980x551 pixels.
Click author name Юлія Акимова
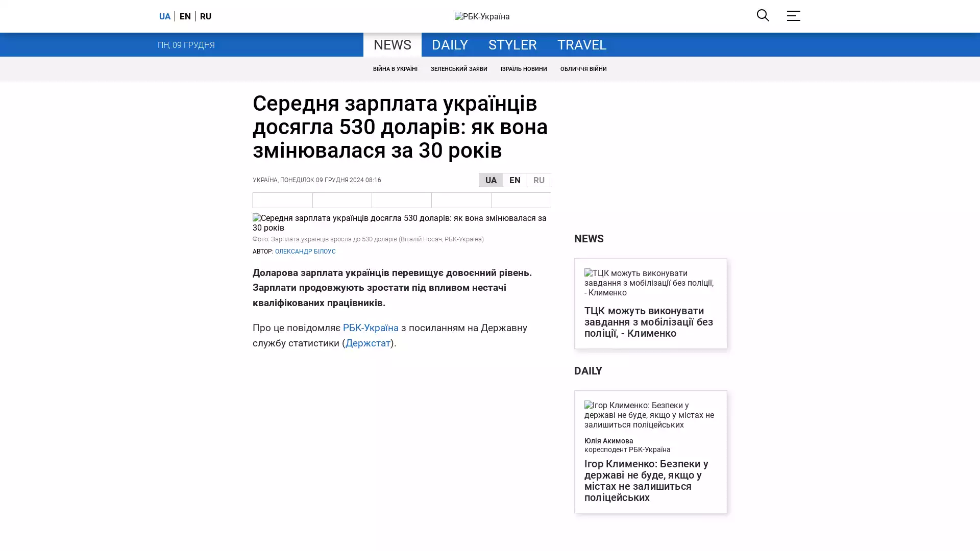(609, 441)
